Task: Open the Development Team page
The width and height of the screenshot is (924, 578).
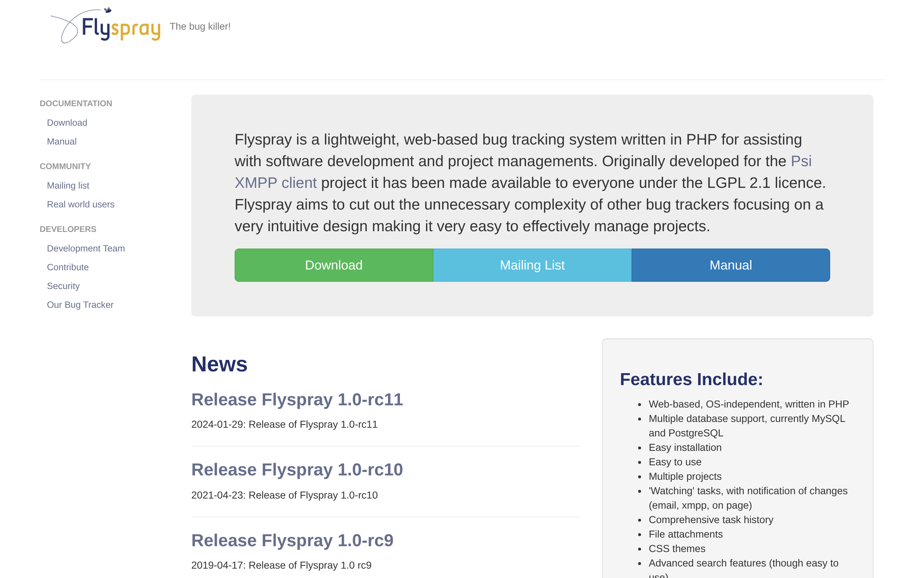Action: tap(86, 249)
